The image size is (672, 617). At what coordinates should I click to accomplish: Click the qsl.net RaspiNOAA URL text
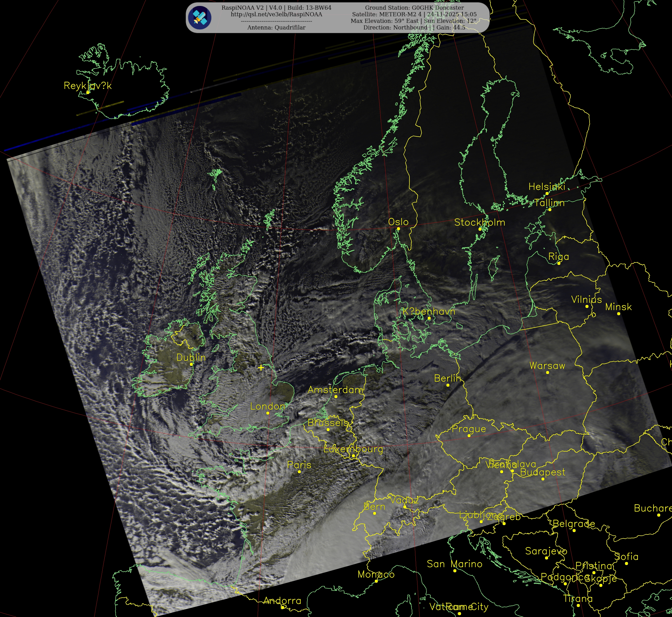276,14
